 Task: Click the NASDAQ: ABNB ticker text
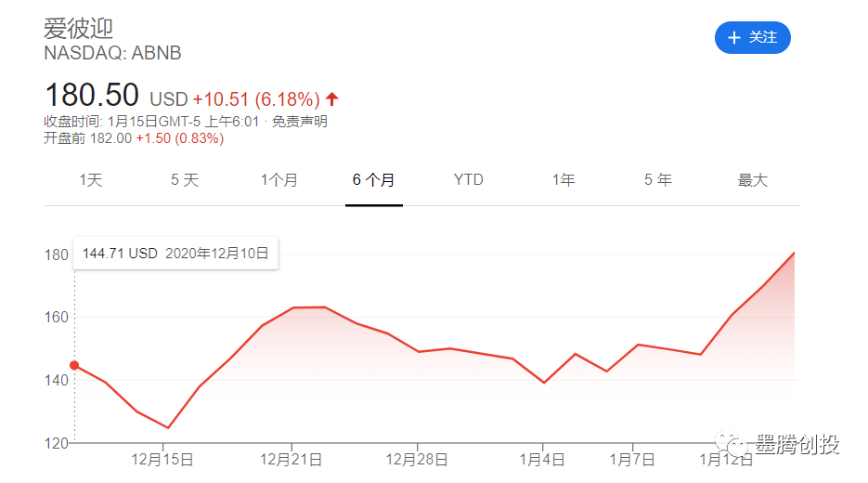click(x=112, y=54)
